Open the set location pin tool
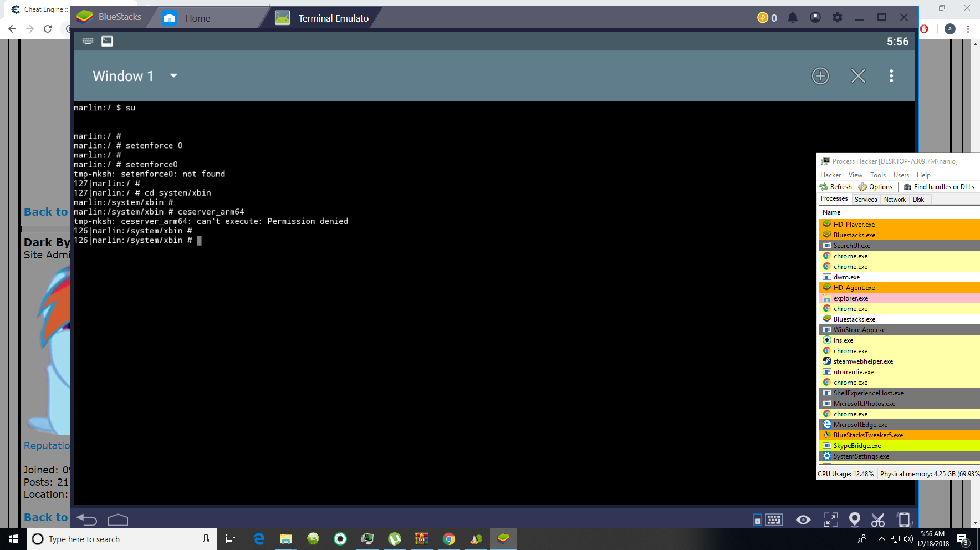This screenshot has height=550, width=980. tap(855, 520)
